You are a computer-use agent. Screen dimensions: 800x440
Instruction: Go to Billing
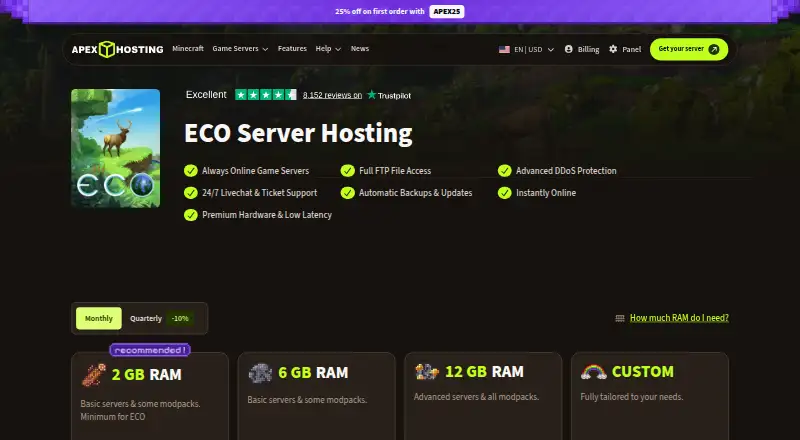point(582,50)
